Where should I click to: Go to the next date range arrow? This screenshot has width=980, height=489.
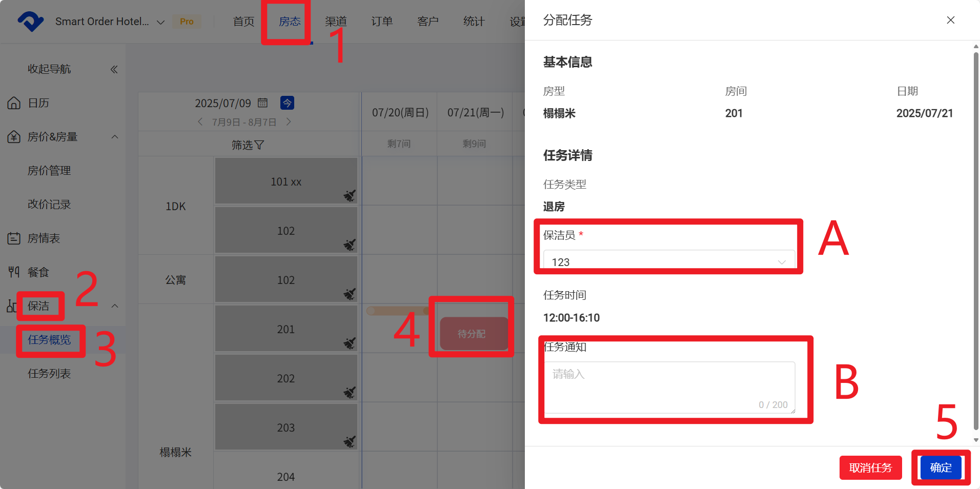click(289, 122)
